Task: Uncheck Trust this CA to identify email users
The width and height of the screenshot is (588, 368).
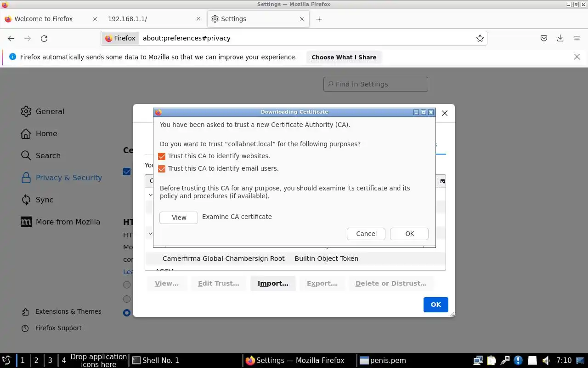Action: tap(162, 169)
